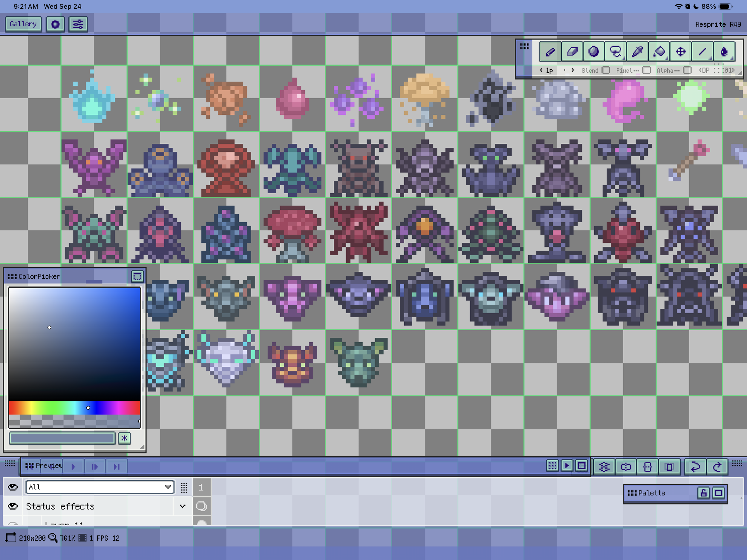
Task: Select the Paint Bucket fill tool
Action: [x=659, y=52]
